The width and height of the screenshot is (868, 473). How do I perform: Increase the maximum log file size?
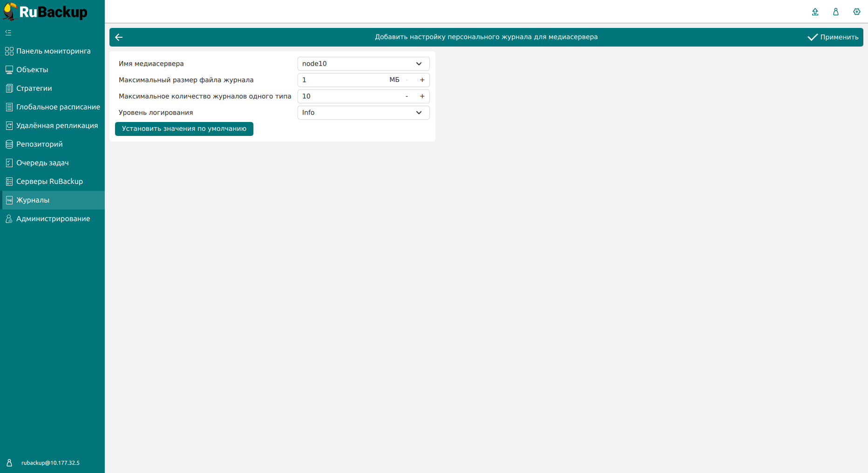coord(422,80)
